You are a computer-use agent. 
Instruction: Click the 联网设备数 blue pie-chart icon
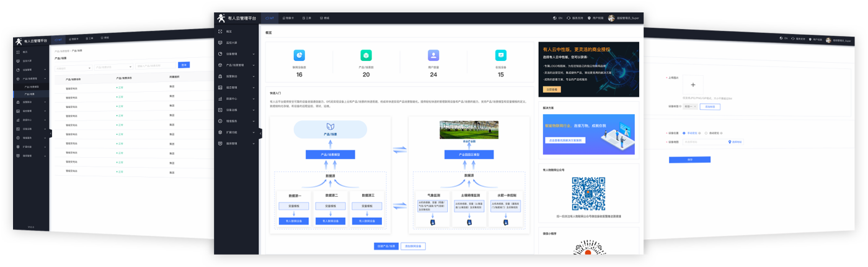pos(299,55)
